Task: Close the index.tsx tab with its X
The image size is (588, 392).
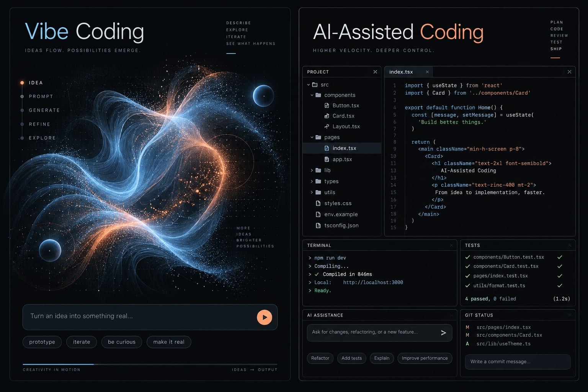Action: [x=427, y=72]
